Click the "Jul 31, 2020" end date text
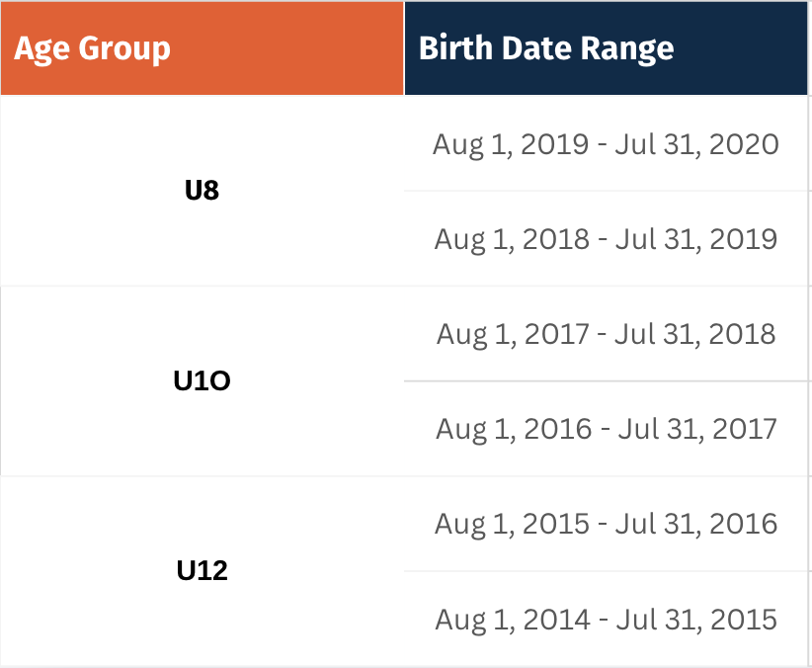The width and height of the screenshot is (812, 668). click(x=696, y=144)
